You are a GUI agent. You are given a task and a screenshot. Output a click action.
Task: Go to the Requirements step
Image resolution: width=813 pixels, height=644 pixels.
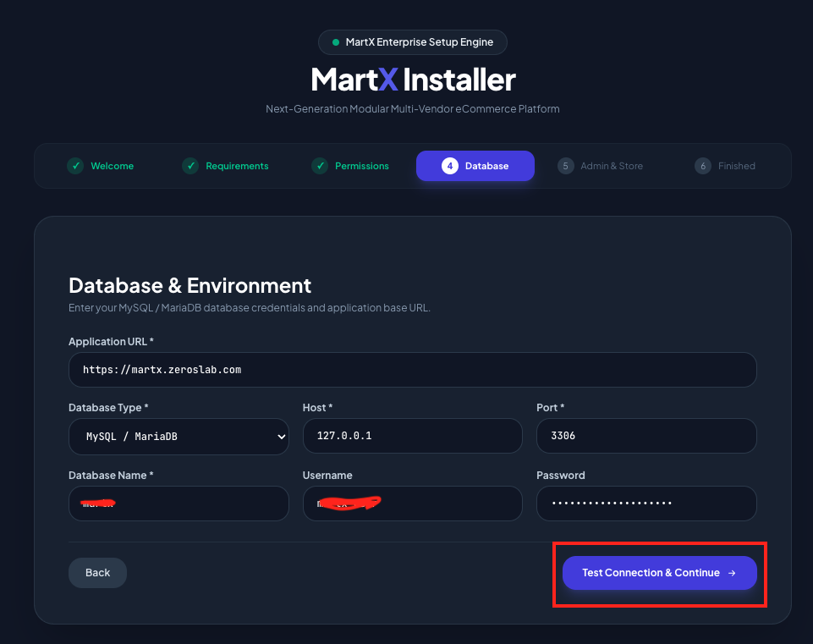(226, 166)
